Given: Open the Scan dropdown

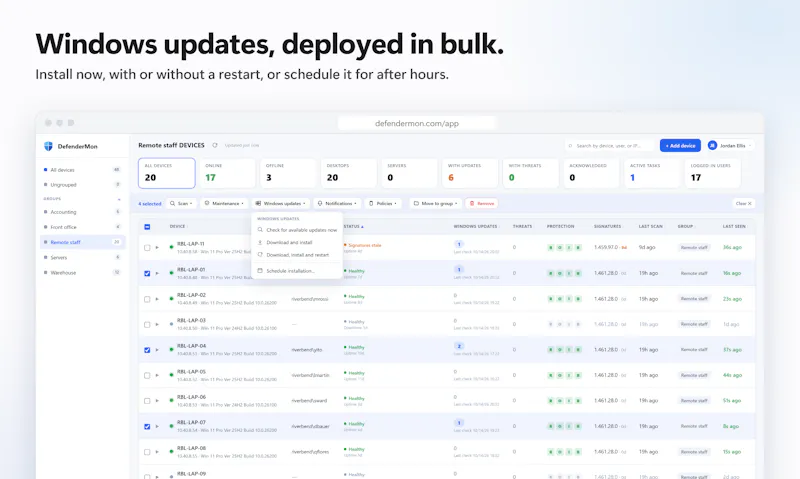Looking at the screenshot, I should coord(182,203).
